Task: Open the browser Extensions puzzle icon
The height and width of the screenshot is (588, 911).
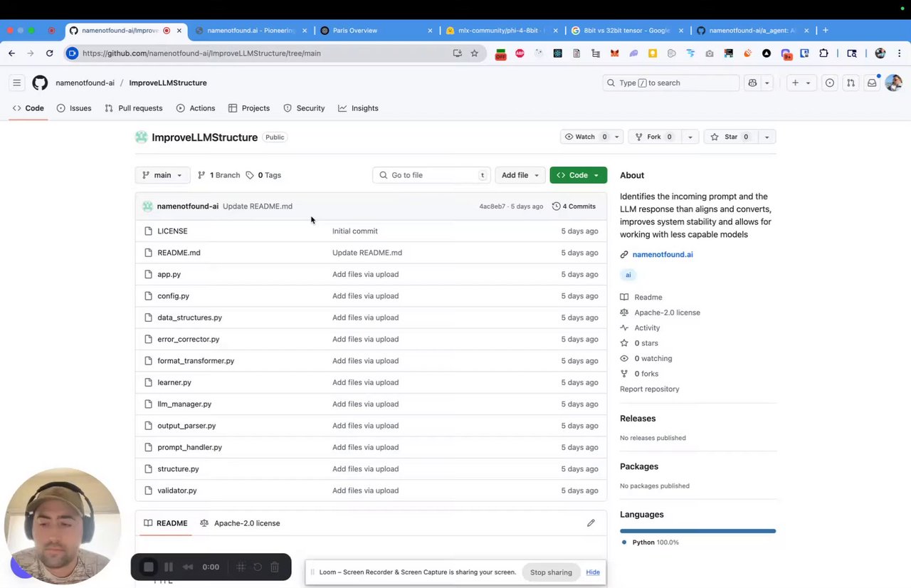Action: [823, 53]
